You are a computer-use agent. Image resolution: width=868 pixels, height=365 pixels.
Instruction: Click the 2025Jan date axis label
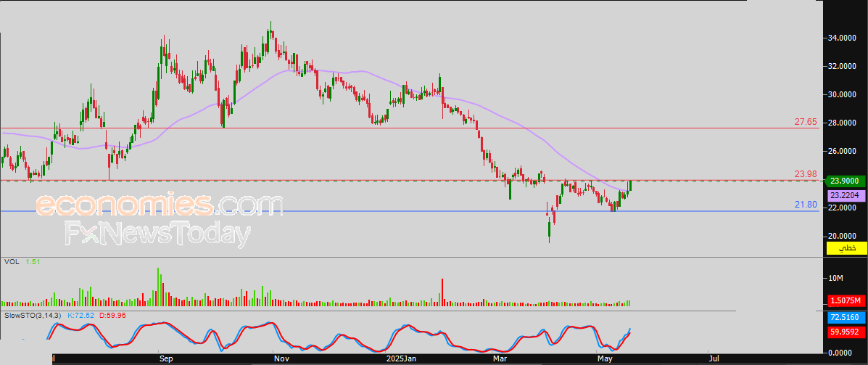coord(401,359)
